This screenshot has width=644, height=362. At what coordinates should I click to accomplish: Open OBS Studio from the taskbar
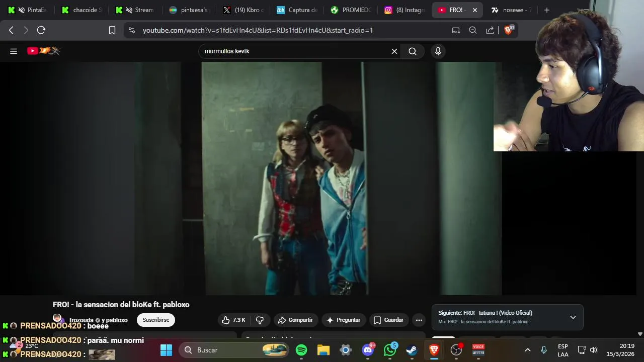coord(456,350)
